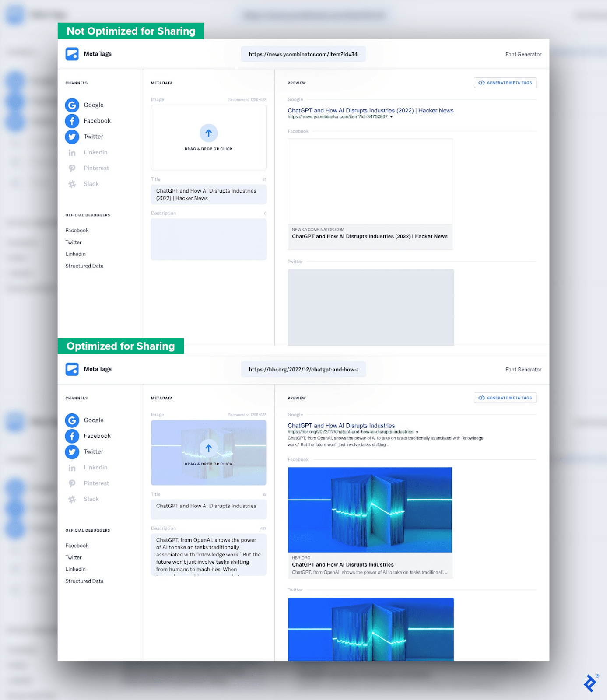Viewport: 607px width, 700px height.
Task: Open Google preview title link ending 'Hacker News'
Action: click(x=371, y=110)
